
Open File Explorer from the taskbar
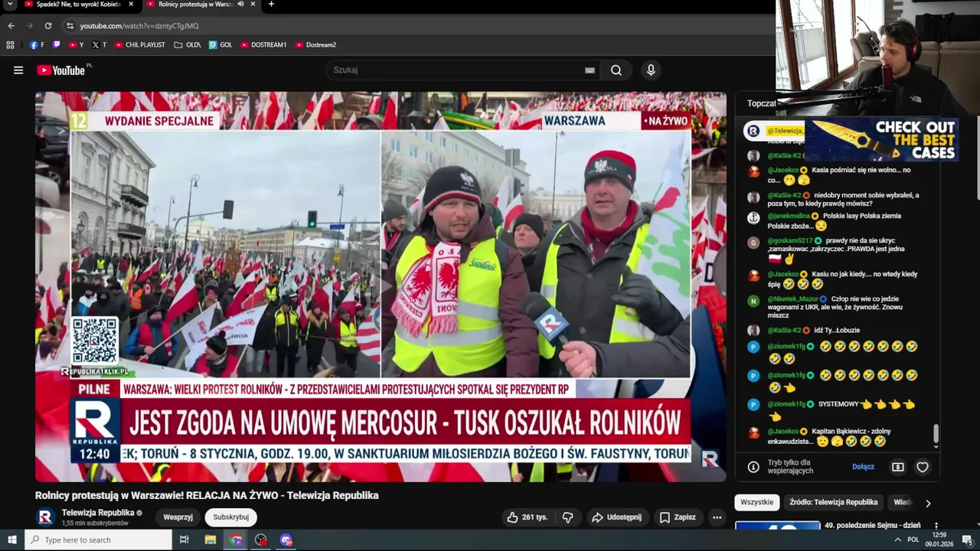coord(211,540)
